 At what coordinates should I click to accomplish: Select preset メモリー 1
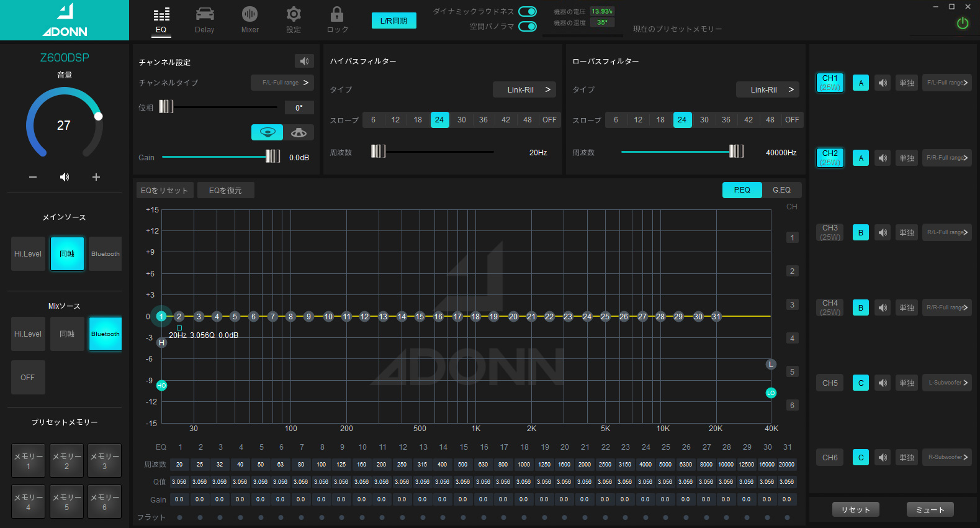click(29, 460)
